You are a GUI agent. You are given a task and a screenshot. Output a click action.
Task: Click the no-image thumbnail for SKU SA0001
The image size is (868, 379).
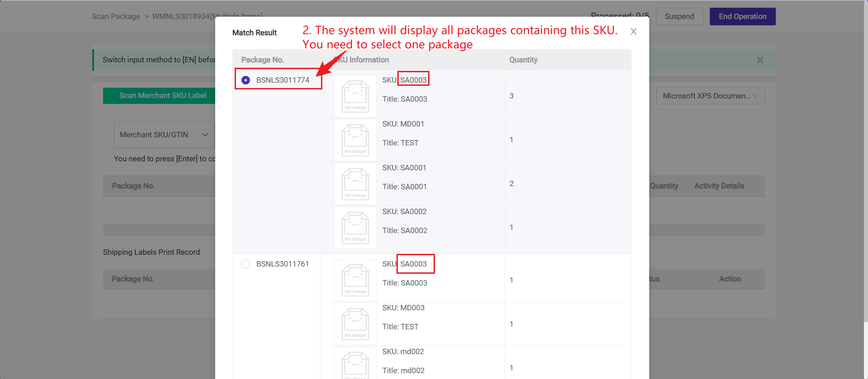(355, 184)
